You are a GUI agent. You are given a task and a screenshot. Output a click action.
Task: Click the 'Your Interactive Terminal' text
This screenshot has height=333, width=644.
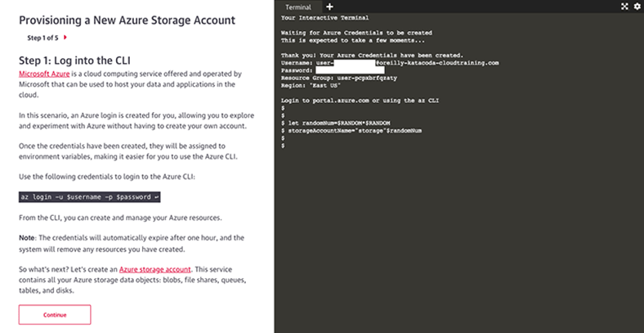pos(325,18)
